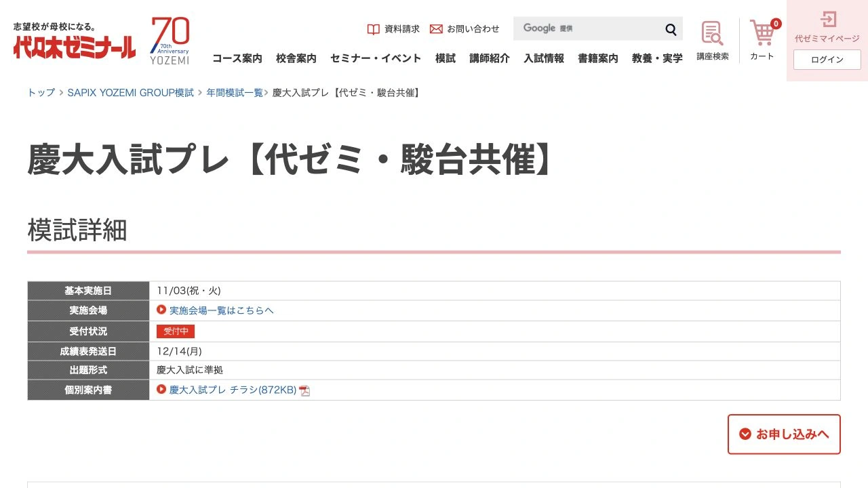This screenshot has height=488, width=868.
Task: Click the 受付中 status badge
Action: tap(176, 331)
